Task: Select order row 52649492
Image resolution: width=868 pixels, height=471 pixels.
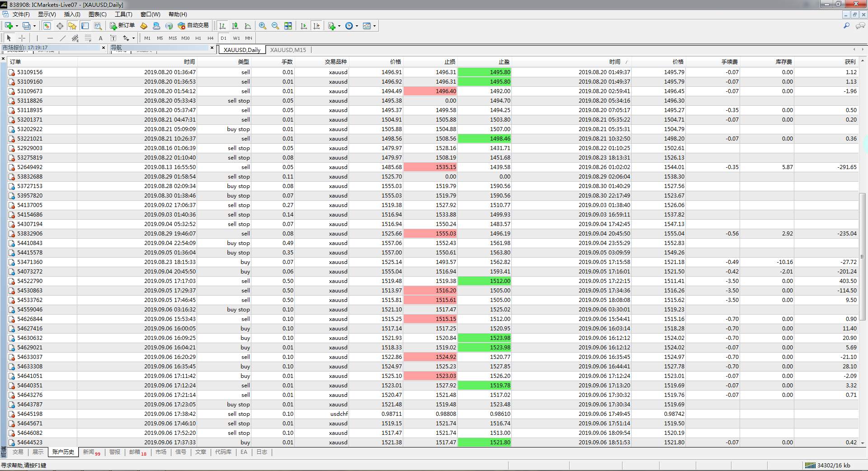Action: [x=433, y=167]
